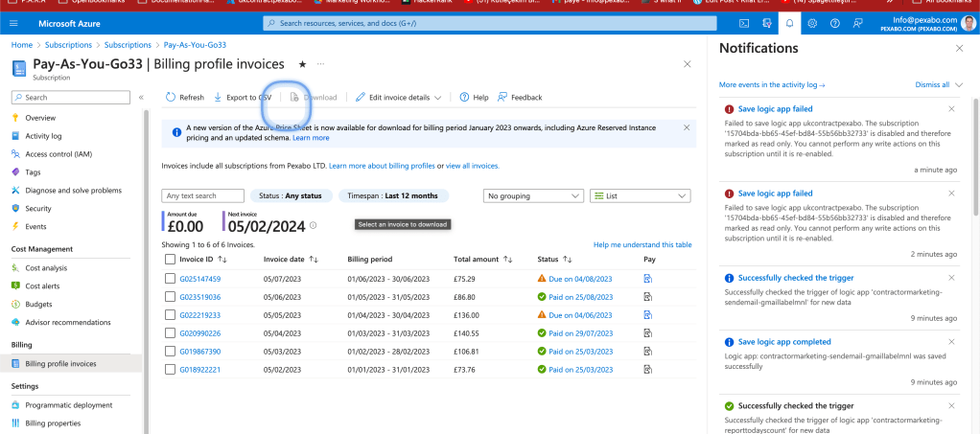Click the Notifications panel vertical scrollbar

[976, 157]
